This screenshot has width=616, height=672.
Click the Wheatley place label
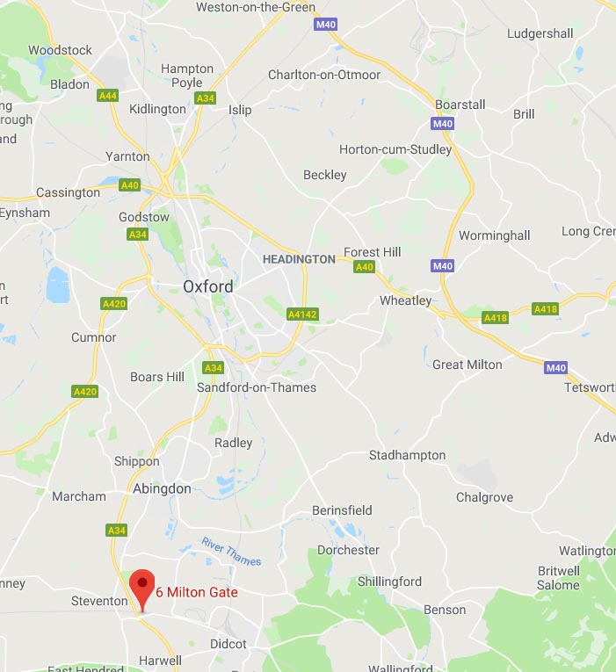(405, 300)
